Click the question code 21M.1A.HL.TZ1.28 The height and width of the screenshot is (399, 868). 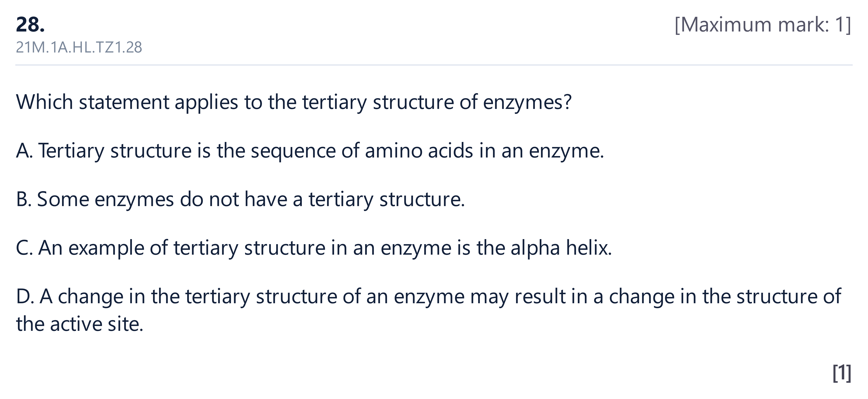(79, 47)
